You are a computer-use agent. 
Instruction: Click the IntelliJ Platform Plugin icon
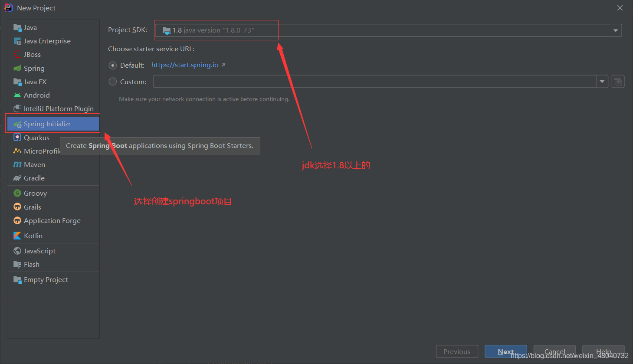[17, 108]
